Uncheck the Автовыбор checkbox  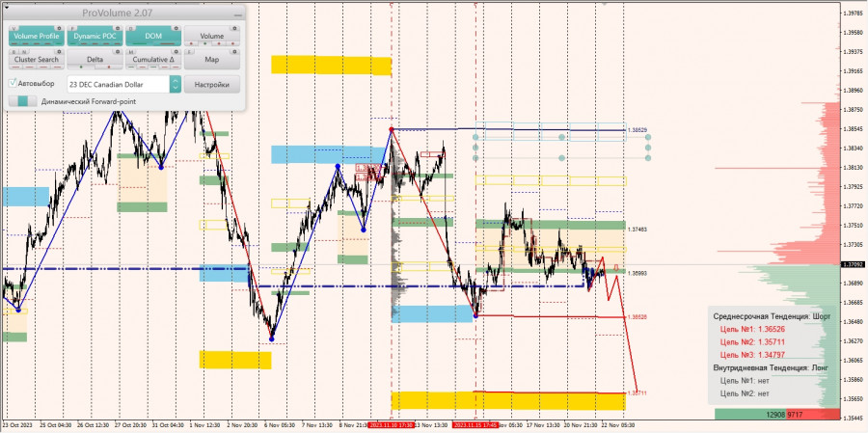(13, 83)
